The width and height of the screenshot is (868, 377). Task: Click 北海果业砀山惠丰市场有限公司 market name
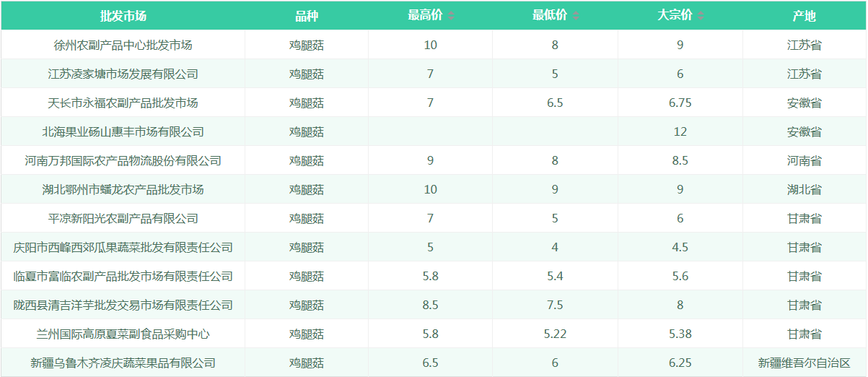(x=123, y=131)
